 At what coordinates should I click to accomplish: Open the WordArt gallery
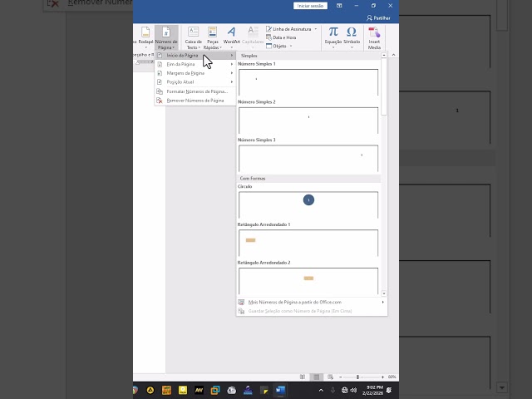231,37
